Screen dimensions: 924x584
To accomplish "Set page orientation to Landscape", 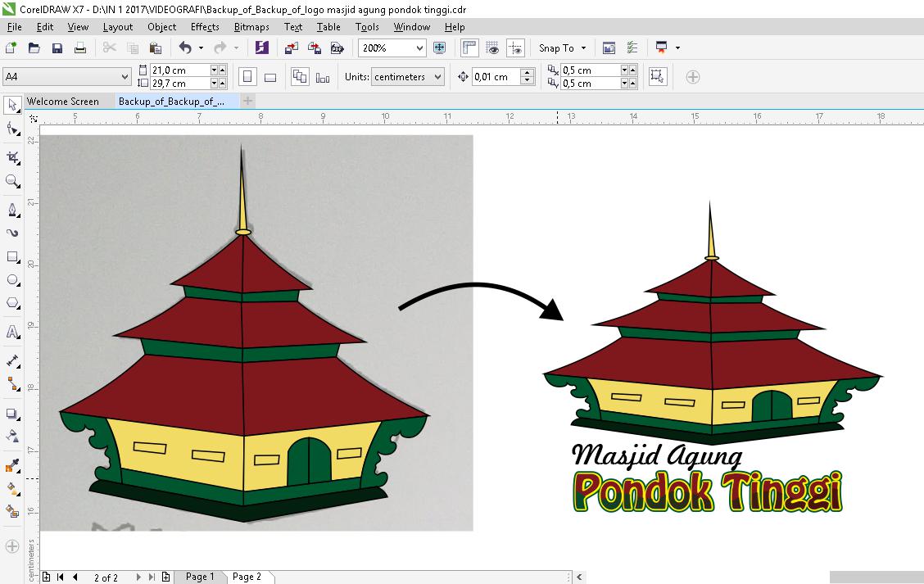I will [x=270, y=77].
